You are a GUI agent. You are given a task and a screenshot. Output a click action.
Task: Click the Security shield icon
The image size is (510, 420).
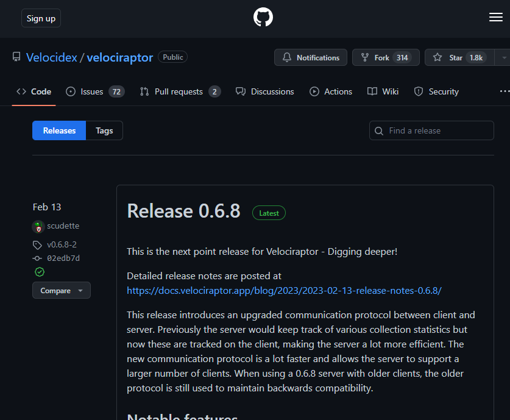(419, 91)
